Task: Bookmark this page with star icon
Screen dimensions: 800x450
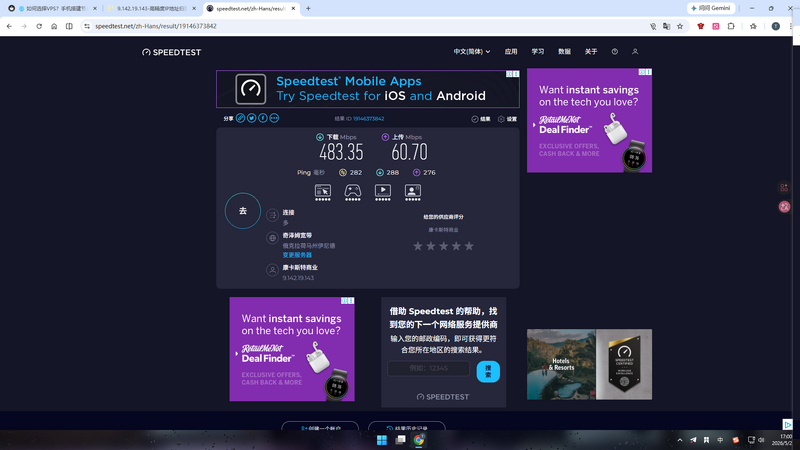Action: point(680,26)
